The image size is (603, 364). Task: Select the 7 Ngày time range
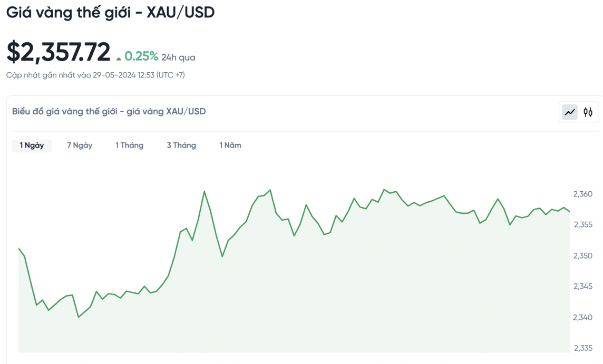[80, 145]
